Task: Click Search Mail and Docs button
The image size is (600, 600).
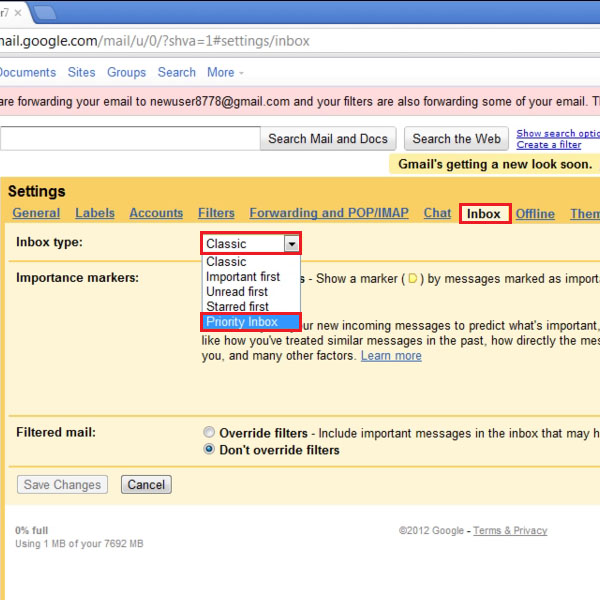Action: [x=328, y=139]
